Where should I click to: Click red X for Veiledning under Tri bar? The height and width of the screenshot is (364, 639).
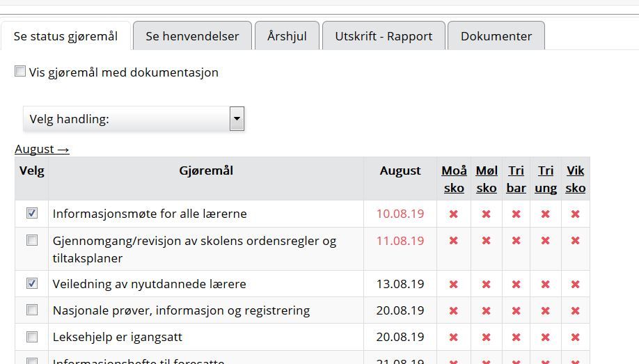[x=516, y=284]
